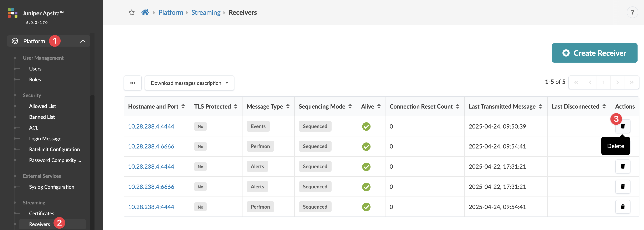Viewport: 644px width, 230px height.
Task: Sort table by Alive column
Action: [x=379, y=107]
